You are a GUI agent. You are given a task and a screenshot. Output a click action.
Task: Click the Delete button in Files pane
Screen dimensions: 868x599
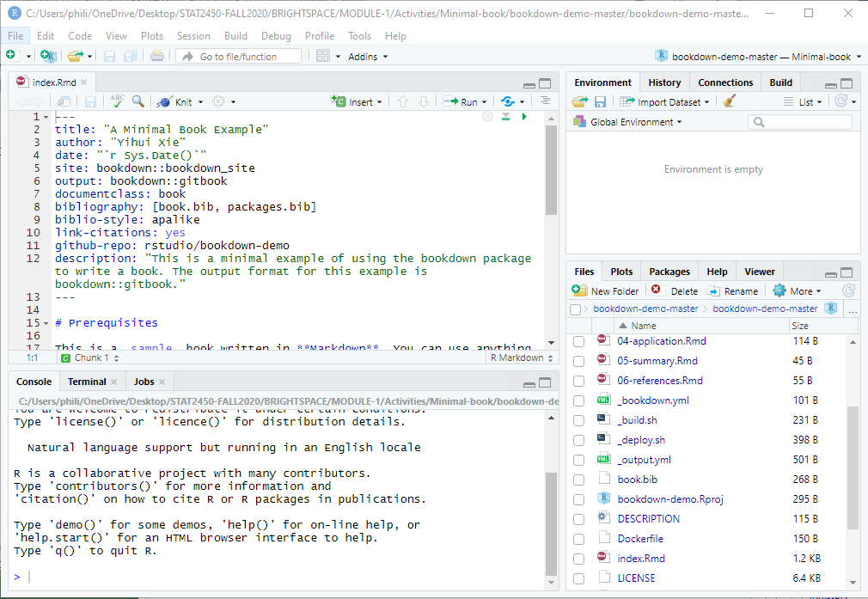click(x=675, y=290)
